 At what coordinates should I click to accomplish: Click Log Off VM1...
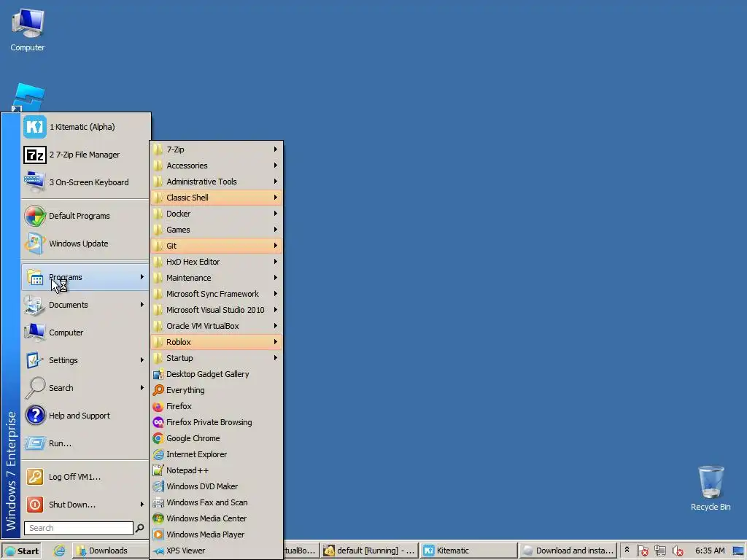[x=85, y=477]
